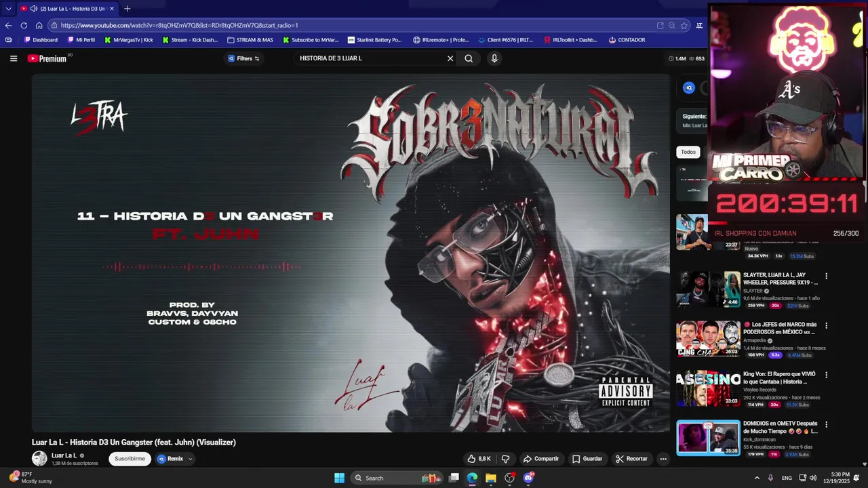The height and width of the screenshot is (488, 868).
Task: Open the Starlink Battery Po bookmark
Action: [375, 40]
